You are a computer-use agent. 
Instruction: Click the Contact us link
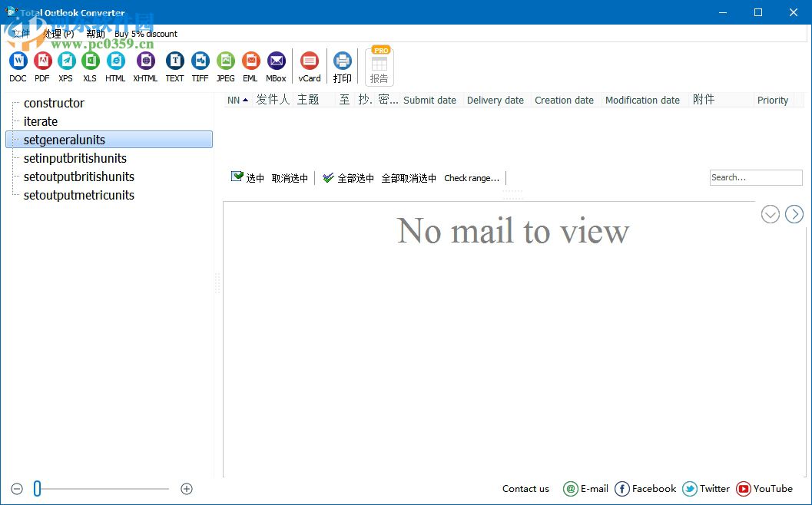(525, 489)
